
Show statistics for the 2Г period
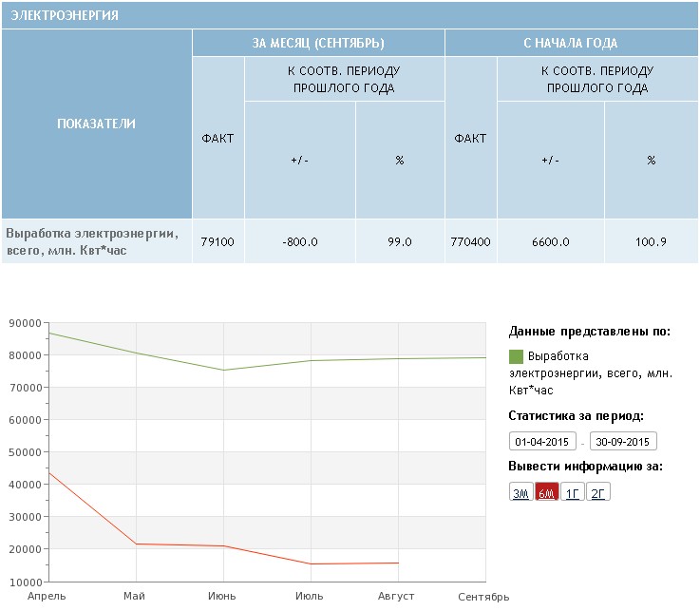[x=597, y=492]
